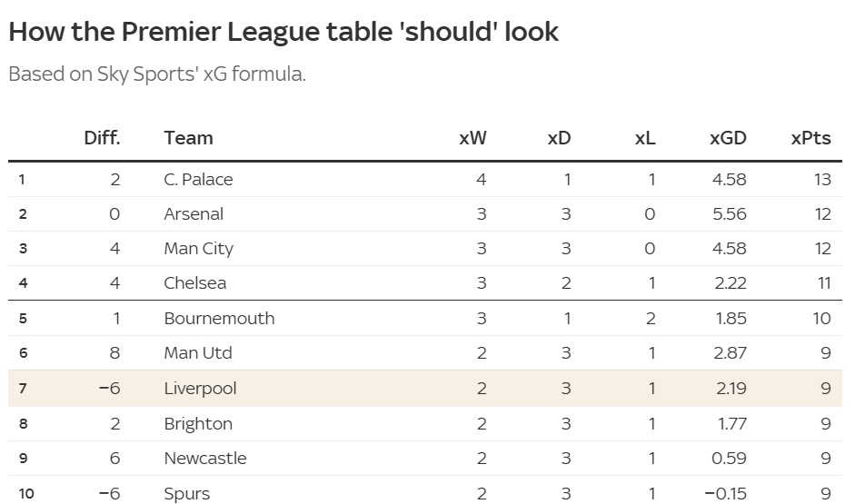This screenshot has width=855, height=504.
Task: Select the Newcastle team name
Action: 204,459
